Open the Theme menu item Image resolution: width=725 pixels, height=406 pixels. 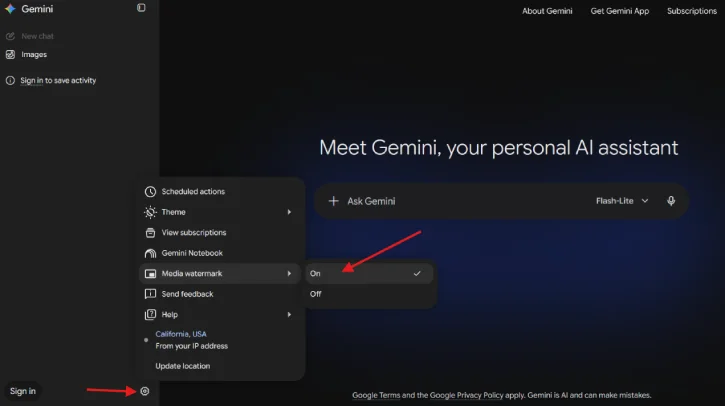(220, 212)
